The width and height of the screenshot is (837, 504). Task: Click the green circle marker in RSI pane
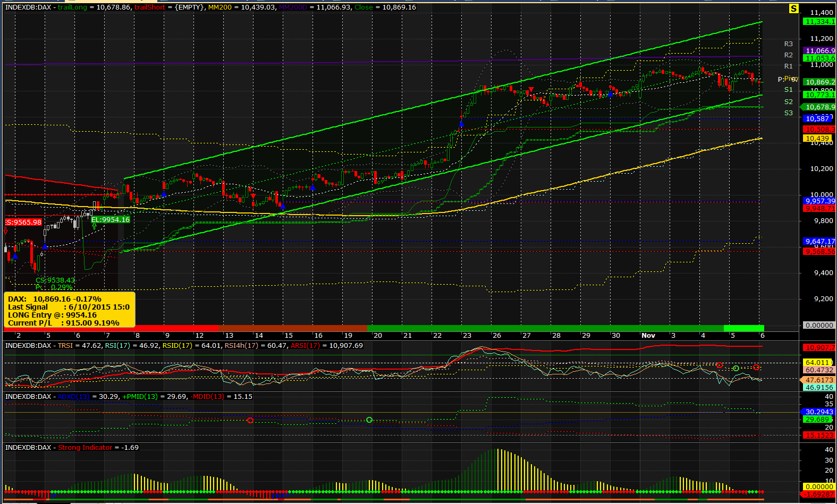[736, 369]
